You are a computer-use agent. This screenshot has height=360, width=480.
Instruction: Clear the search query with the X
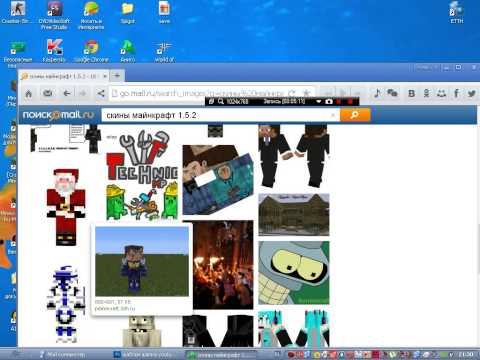[333, 115]
